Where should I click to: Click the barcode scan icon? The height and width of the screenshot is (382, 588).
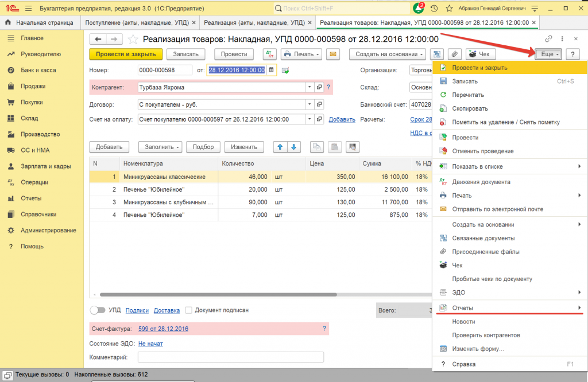point(353,147)
